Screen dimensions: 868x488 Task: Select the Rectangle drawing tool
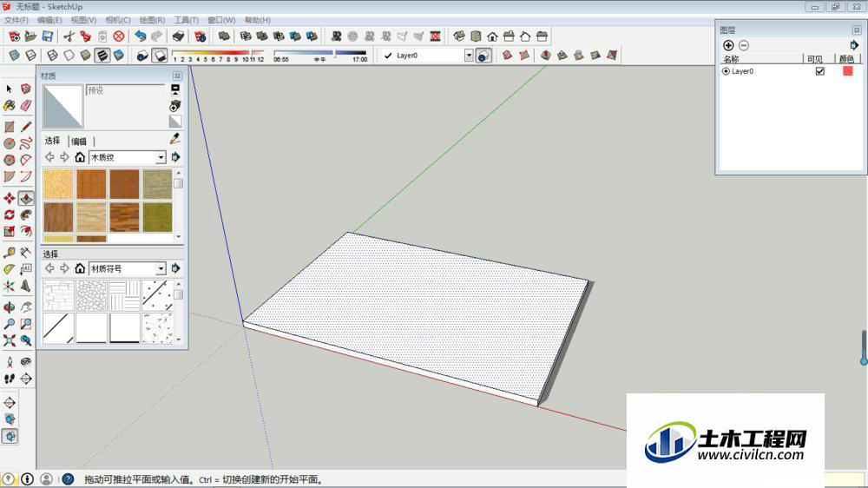[x=9, y=126]
